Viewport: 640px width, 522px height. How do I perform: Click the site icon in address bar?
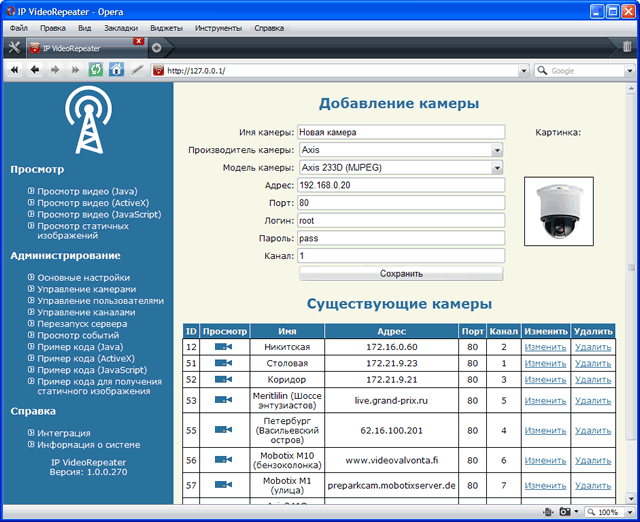click(x=158, y=71)
